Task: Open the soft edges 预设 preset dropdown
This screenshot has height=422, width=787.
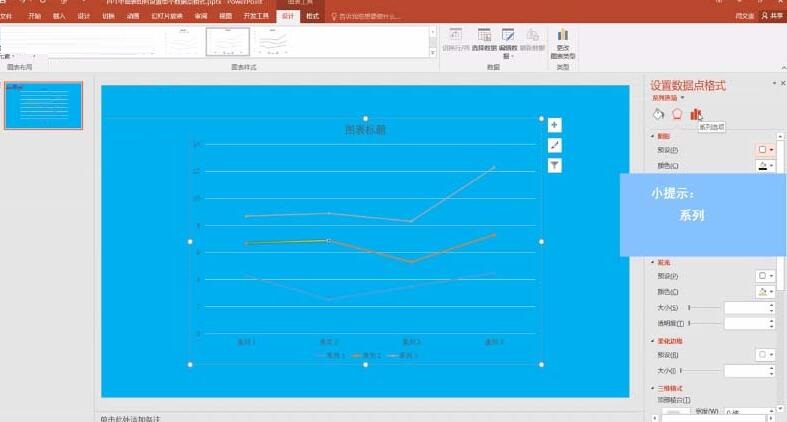Action: click(x=765, y=355)
